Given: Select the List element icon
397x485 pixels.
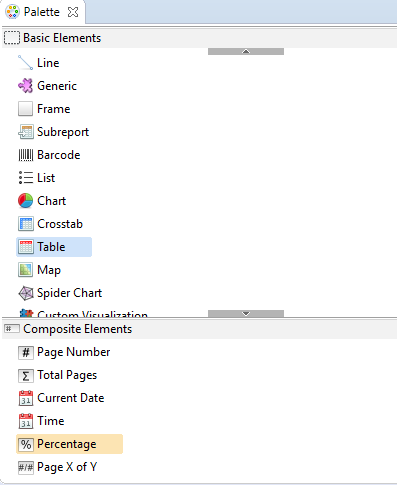Looking at the screenshot, I should [25, 178].
